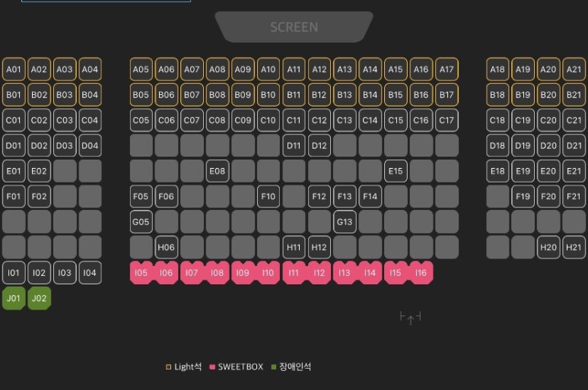Screen dimensions: 588x390
Task: Select seat A21 in the Light row
Action: tap(574, 69)
